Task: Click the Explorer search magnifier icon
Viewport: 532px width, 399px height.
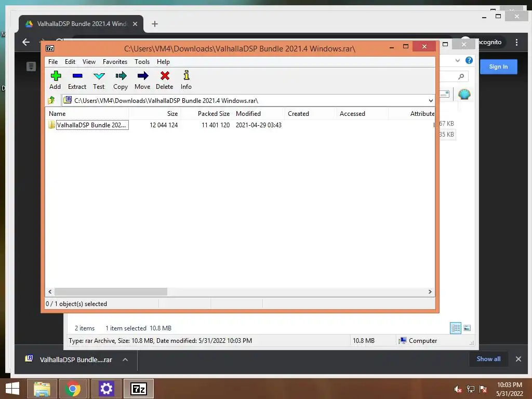Action: tap(461, 76)
